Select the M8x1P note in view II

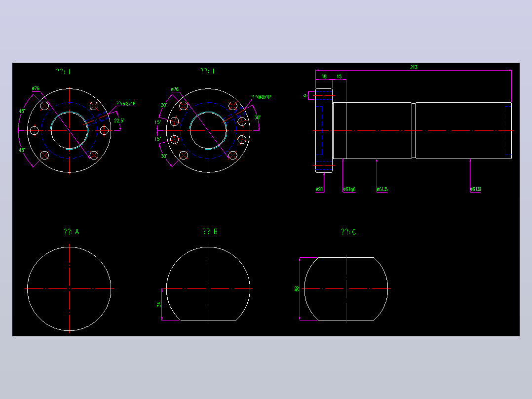pyautogui.click(x=261, y=97)
